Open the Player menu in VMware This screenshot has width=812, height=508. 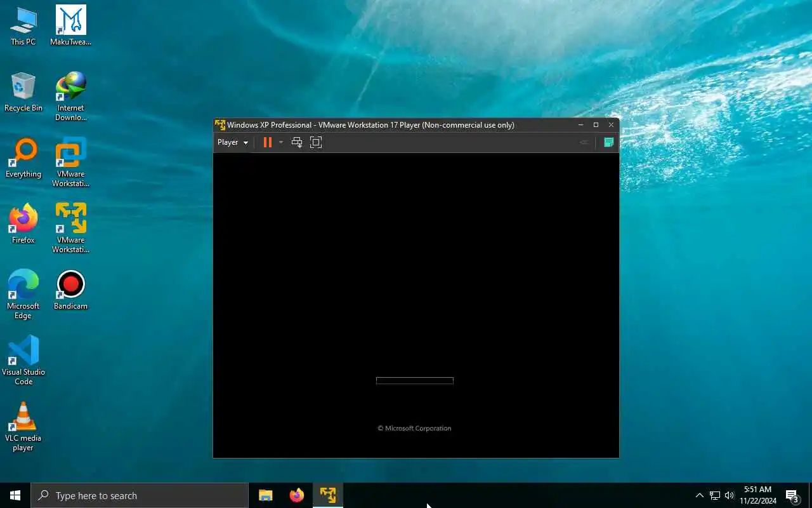pyautogui.click(x=233, y=142)
